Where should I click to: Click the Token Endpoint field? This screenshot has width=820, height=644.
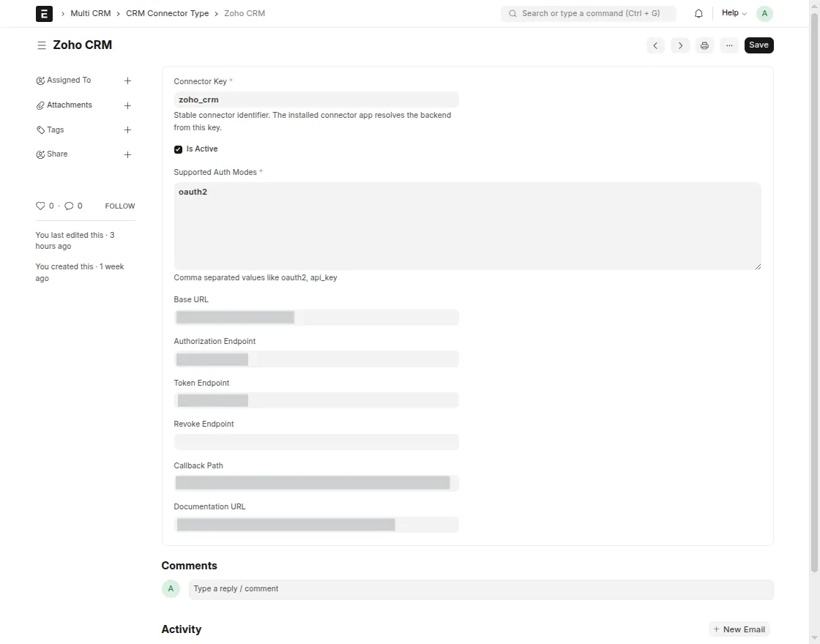point(316,400)
